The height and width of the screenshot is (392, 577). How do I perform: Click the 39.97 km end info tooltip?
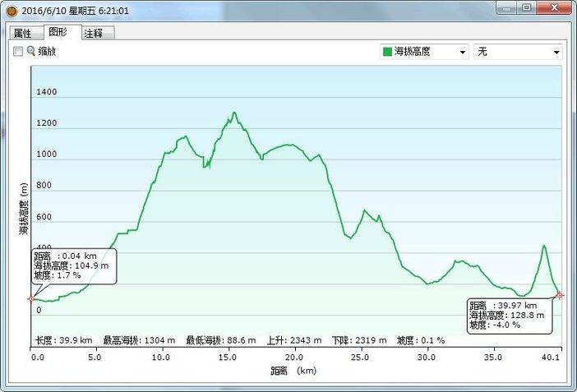coord(510,316)
